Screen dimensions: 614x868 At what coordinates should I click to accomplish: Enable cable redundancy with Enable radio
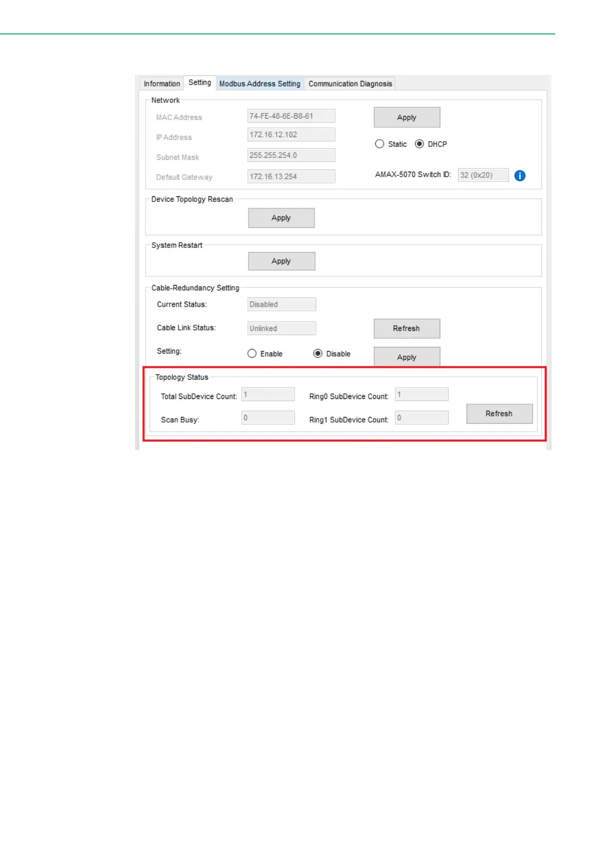[252, 354]
